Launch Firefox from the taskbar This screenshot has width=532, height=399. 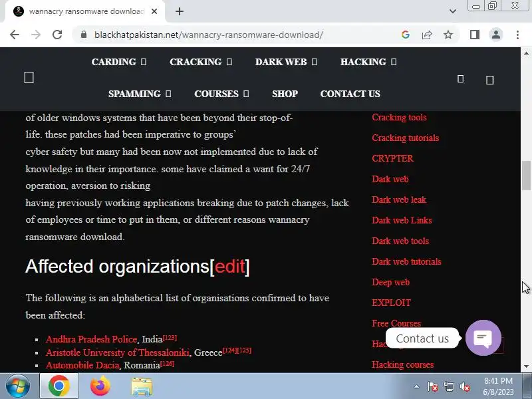pyautogui.click(x=100, y=386)
